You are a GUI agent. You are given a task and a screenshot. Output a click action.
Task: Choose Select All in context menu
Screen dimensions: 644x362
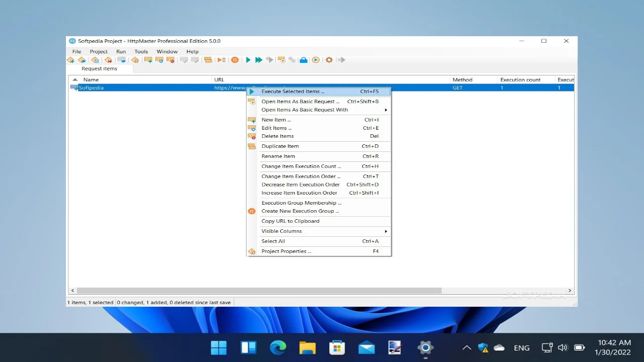point(319,241)
